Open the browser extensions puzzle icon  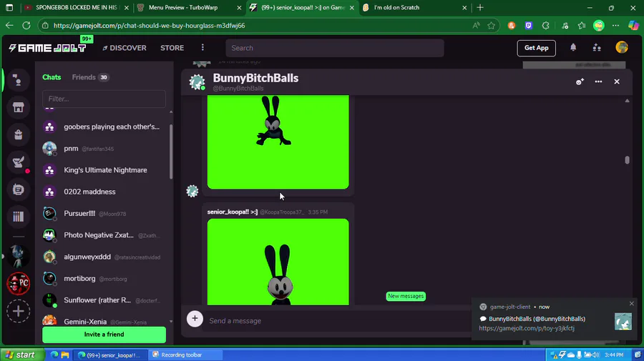[x=545, y=26]
